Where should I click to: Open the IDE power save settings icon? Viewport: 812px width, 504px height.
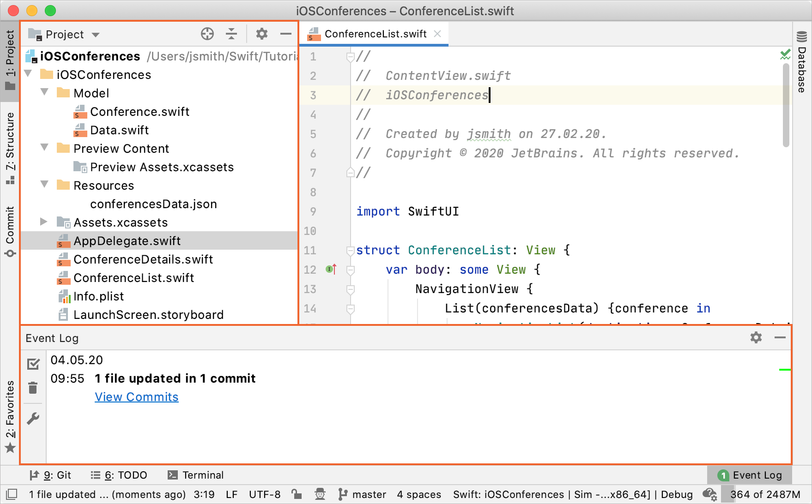(709, 494)
